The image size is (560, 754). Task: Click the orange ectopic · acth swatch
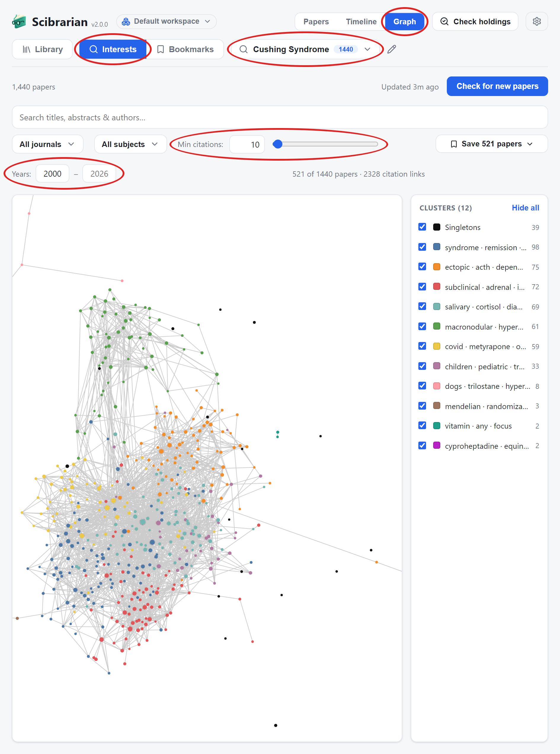pos(437,267)
